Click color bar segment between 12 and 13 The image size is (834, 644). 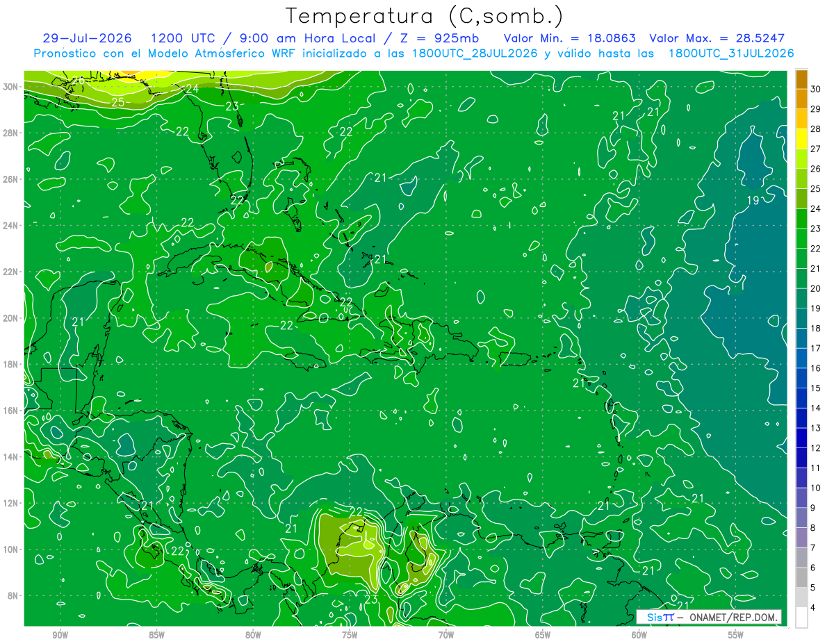click(801, 438)
